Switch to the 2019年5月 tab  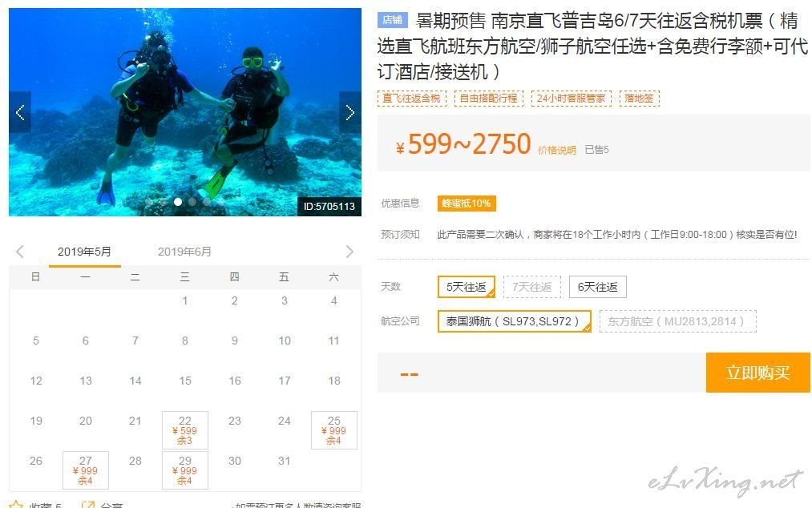coord(84,252)
